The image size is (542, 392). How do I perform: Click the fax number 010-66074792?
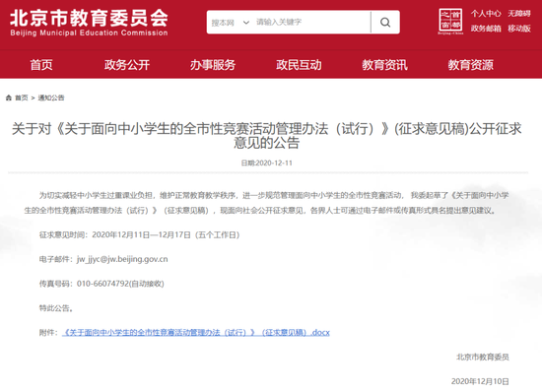point(102,284)
